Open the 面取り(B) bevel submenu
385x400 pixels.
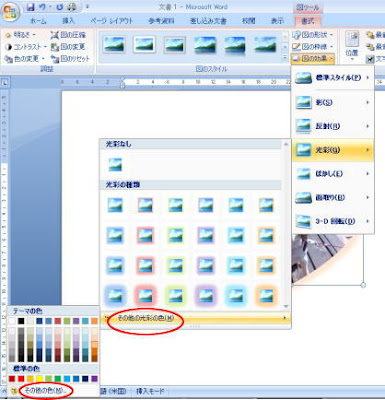point(333,198)
